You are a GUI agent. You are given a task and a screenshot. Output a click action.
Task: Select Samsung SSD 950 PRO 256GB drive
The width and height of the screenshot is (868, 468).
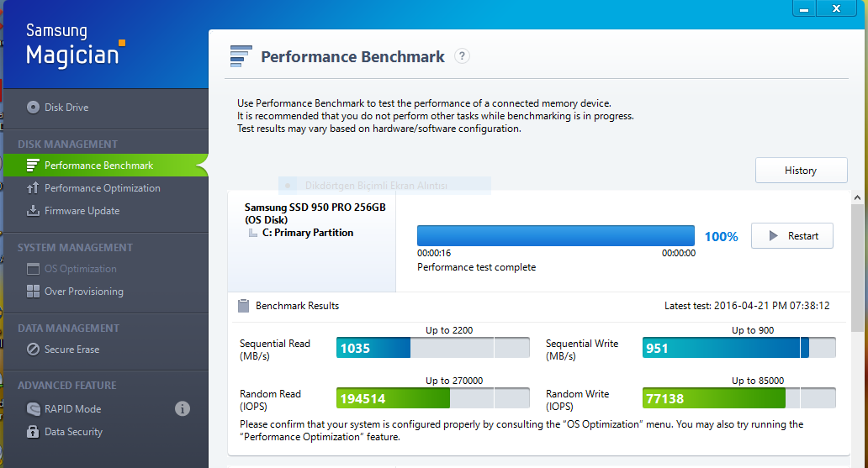point(315,213)
